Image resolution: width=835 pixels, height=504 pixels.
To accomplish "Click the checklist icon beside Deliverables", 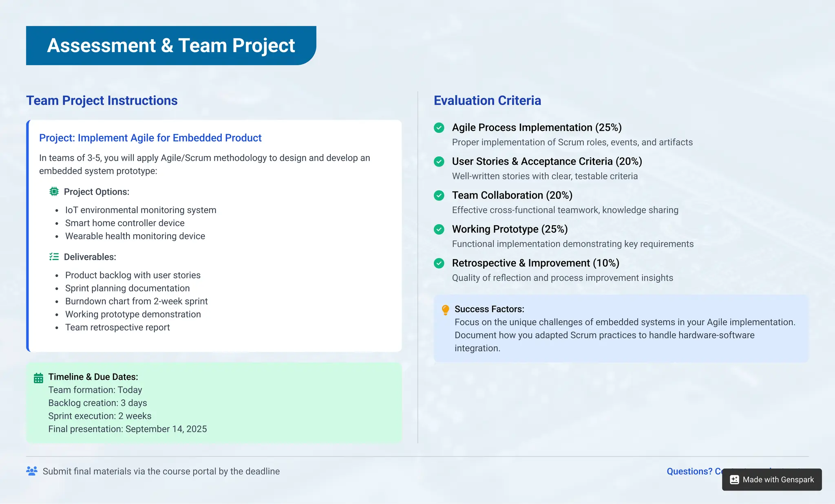I will point(54,257).
